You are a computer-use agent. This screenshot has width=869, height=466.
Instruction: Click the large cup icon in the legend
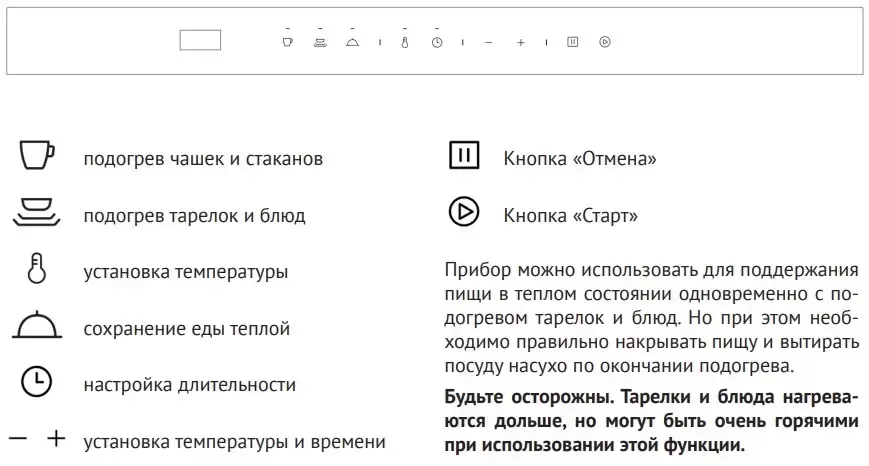click(x=35, y=156)
